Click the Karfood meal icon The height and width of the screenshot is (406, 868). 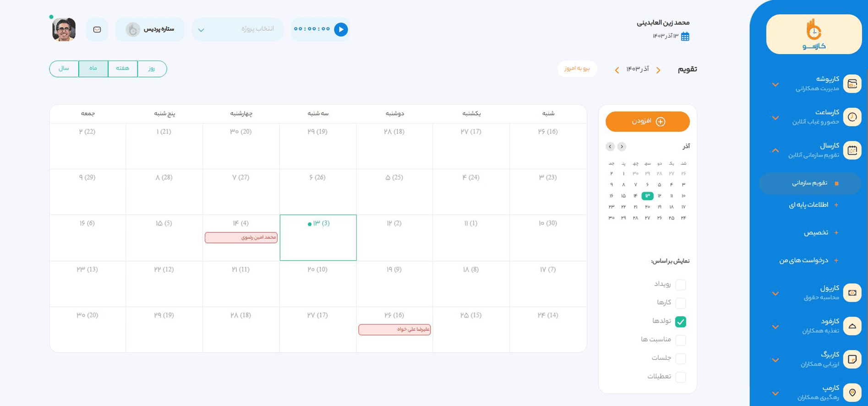(852, 326)
